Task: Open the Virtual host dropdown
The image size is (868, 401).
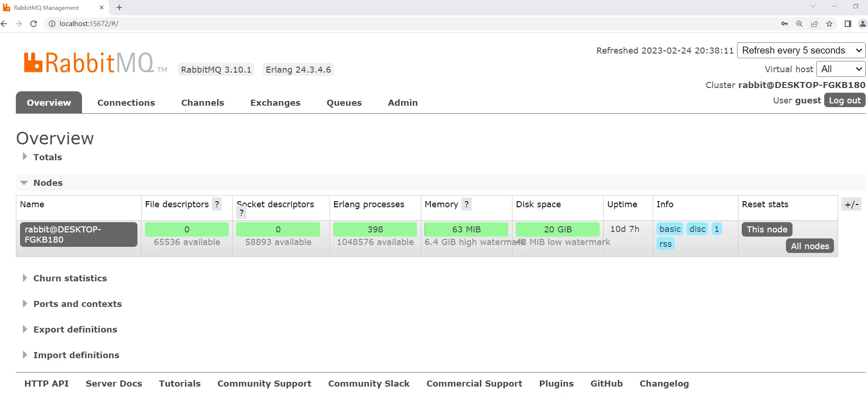Action: [841, 69]
